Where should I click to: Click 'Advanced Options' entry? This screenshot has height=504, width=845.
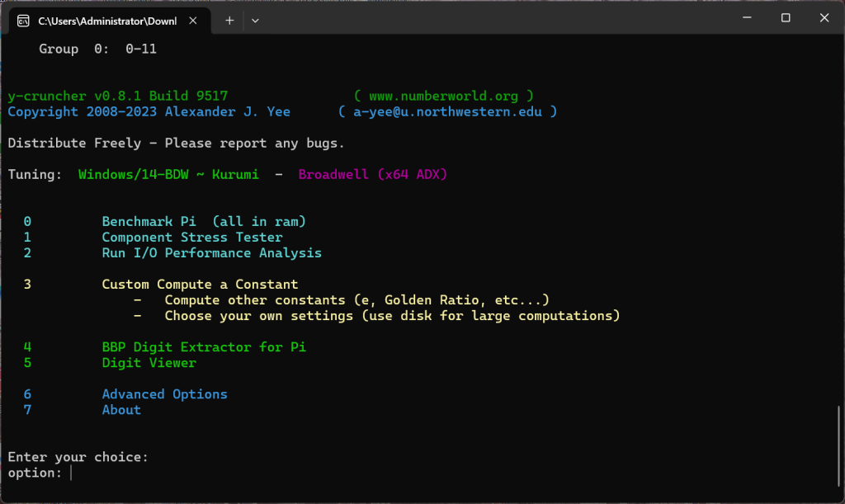(x=164, y=394)
